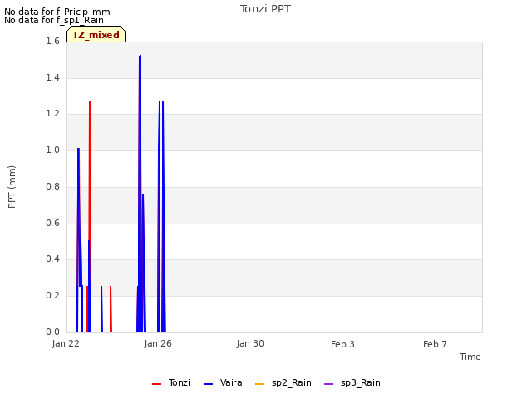
Task: Click the Jan 22 x-axis tick label
Action: [x=66, y=343]
